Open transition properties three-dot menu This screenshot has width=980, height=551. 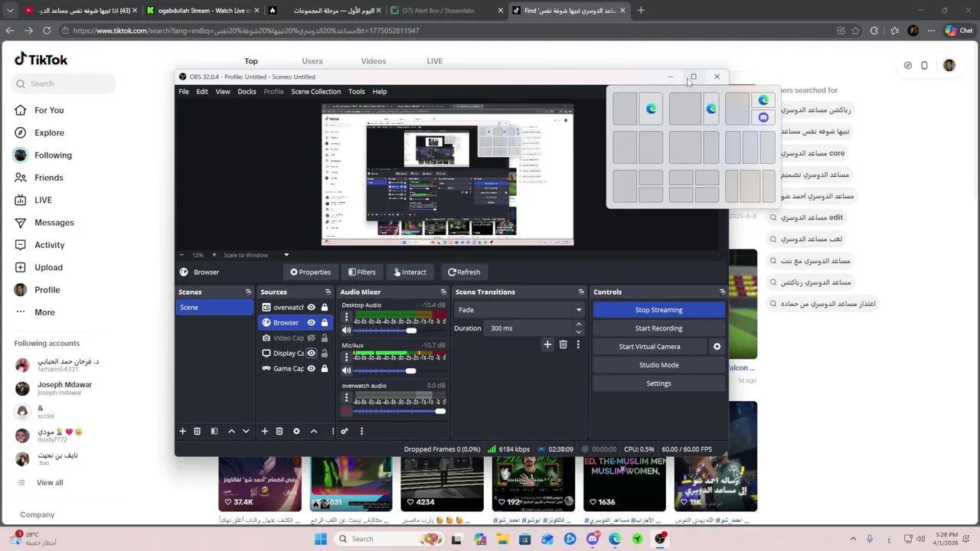(x=578, y=344)
